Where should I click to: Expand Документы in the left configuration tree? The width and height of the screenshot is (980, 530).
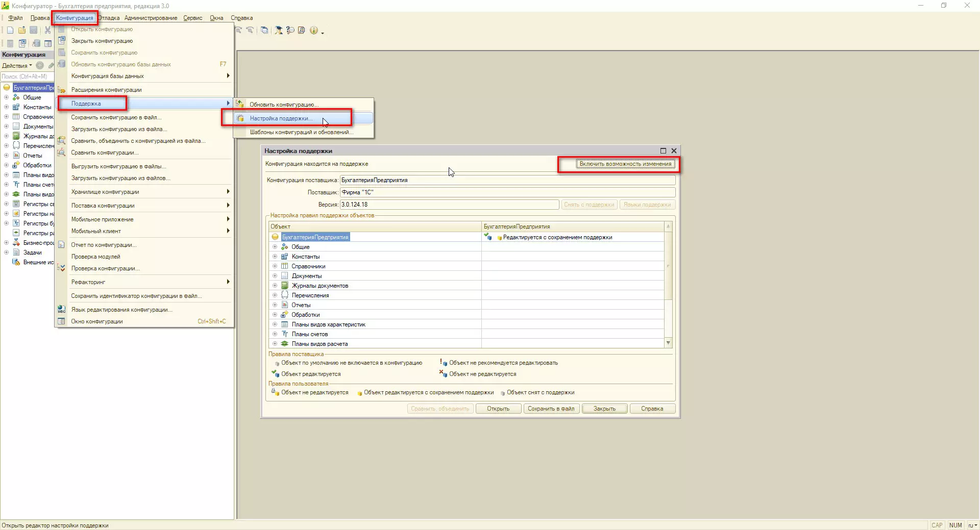point(6,127)
